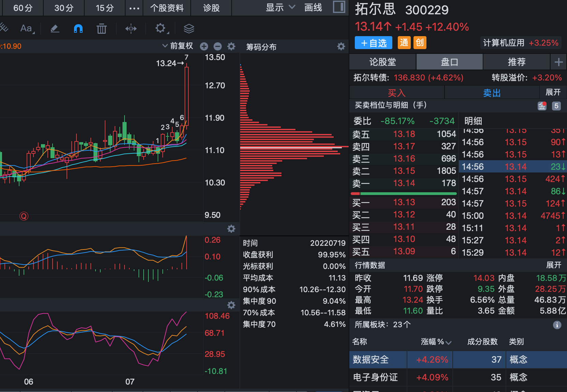Image resolution: width=567 pixels, height=392 pixels.
Task: Click the layers stack icon in toolbar
Action: tap(189, 28)
